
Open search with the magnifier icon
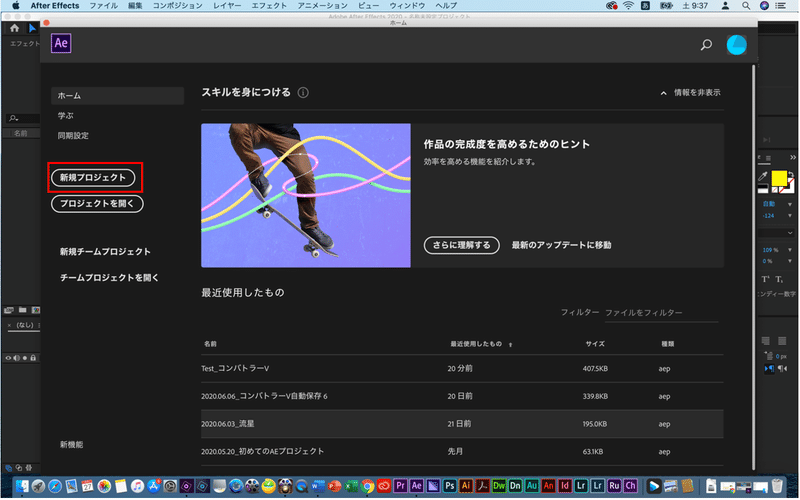pos(706,45)
